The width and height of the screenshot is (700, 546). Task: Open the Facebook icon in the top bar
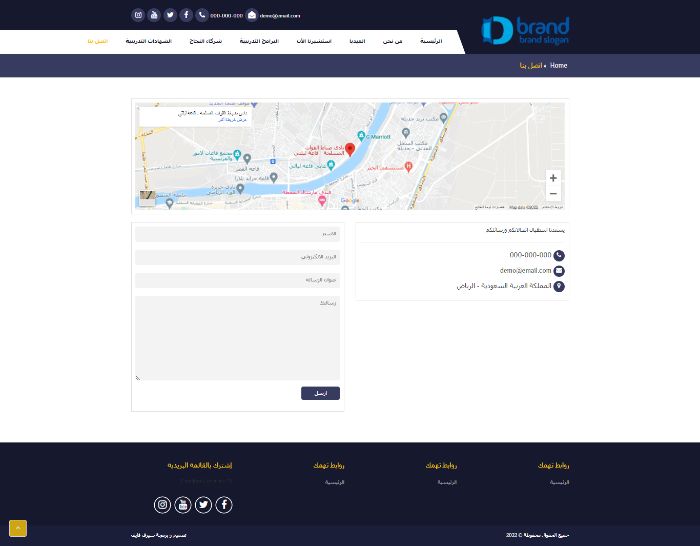tap(186, 15)
